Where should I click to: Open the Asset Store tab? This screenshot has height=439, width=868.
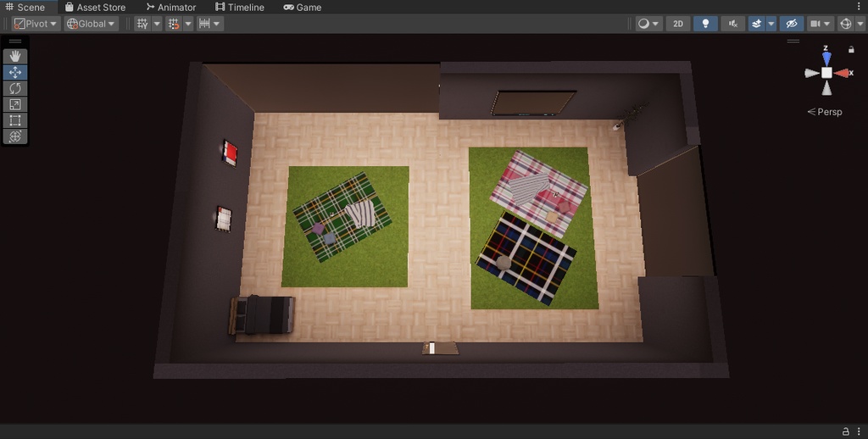pos(95,7)
